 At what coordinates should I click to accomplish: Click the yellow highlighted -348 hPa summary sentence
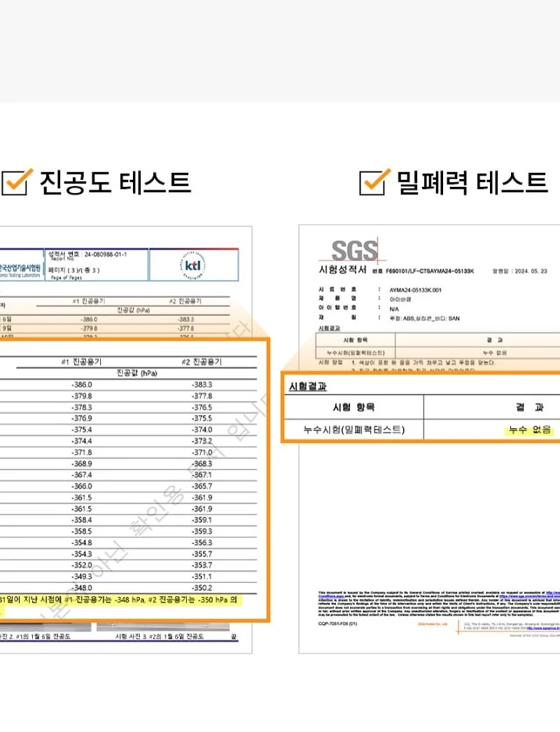(121, 600)
